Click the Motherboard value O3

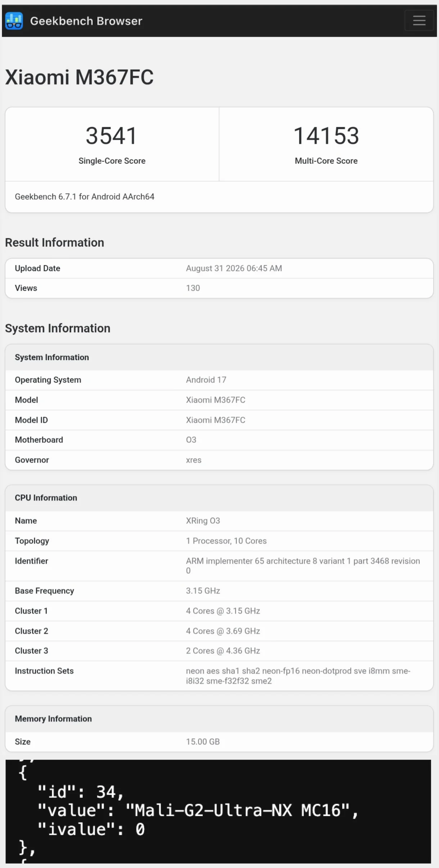coord(191,440)
